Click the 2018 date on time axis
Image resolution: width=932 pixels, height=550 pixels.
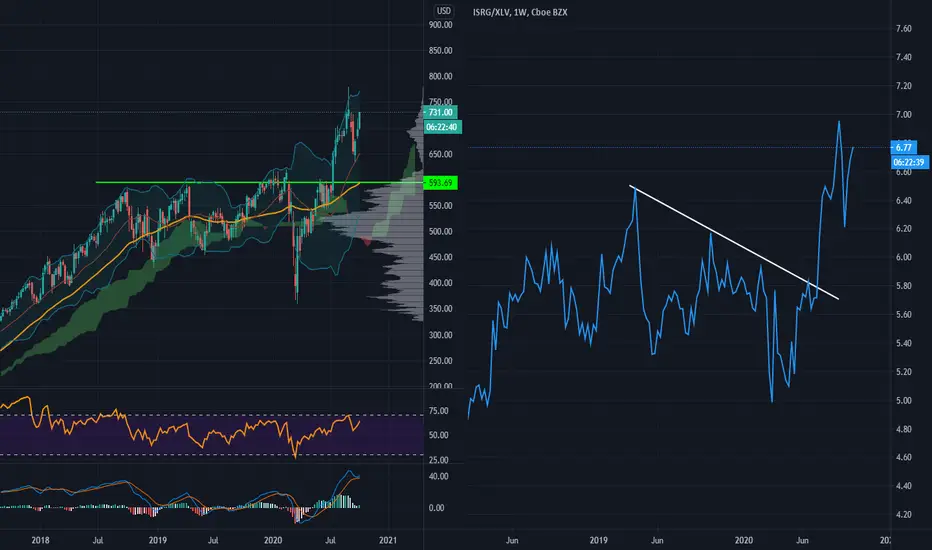[x=40, y=540]
